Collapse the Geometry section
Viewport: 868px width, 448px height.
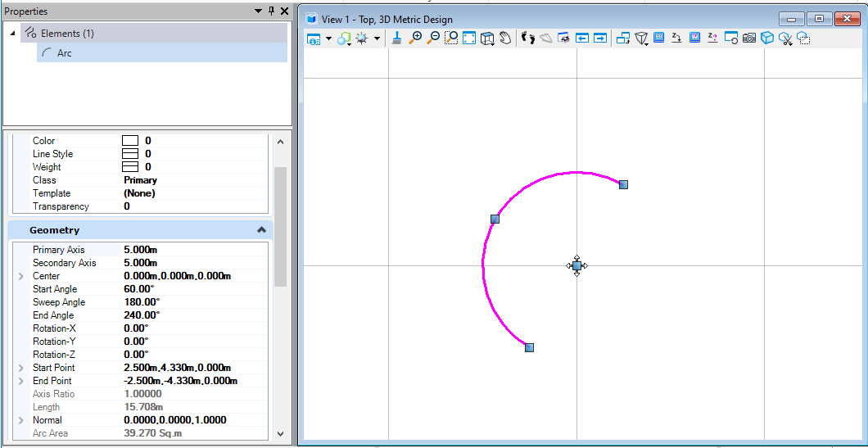261,230
